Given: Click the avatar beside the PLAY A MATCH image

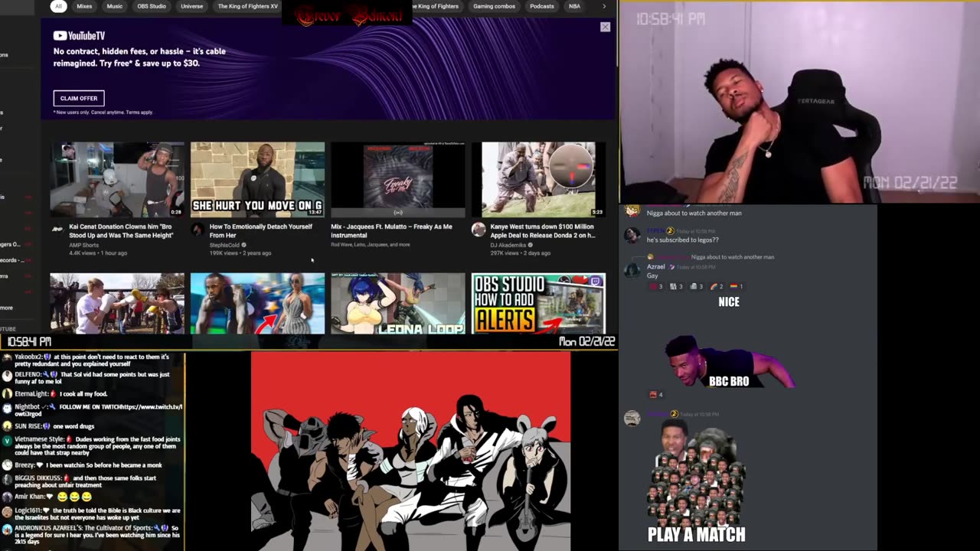Looking at the screenshot, I should (x=632, y=418).
